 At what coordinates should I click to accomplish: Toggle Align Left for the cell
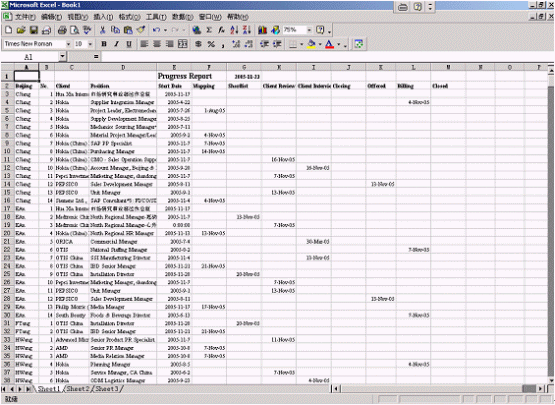144,44
